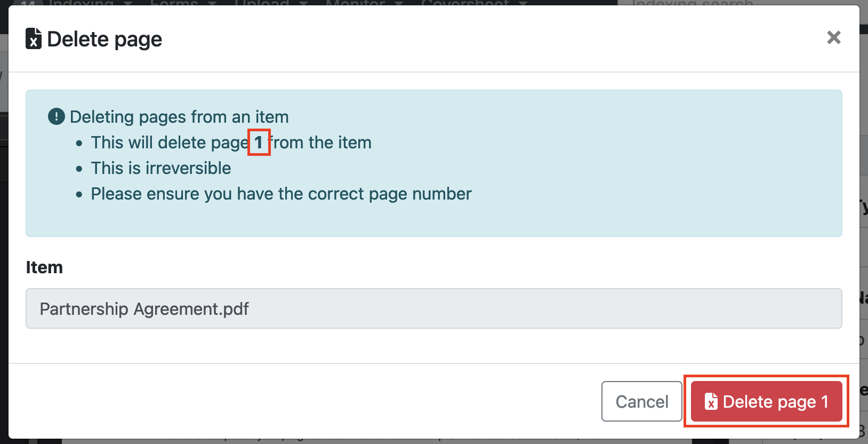Click the exclamation info icon in alert
This screenshot has height=444, width=868.
(56, 116)
